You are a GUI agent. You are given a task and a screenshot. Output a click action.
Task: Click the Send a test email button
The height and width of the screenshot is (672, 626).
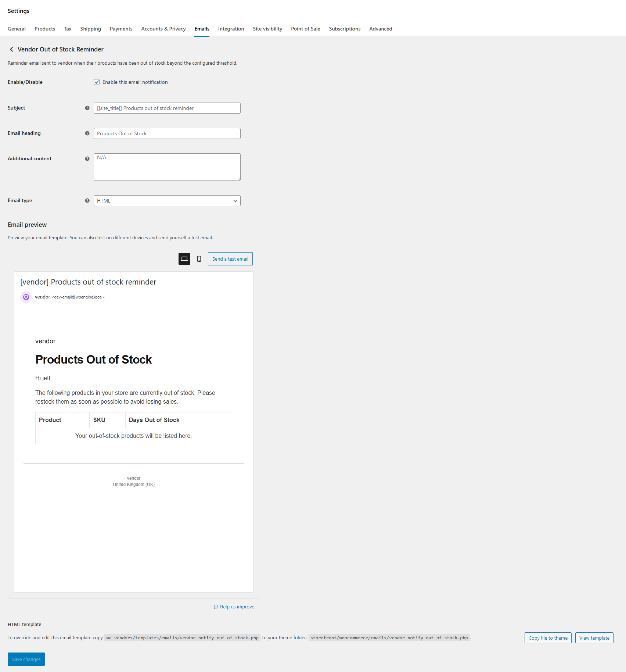click(x=230, y=258)
